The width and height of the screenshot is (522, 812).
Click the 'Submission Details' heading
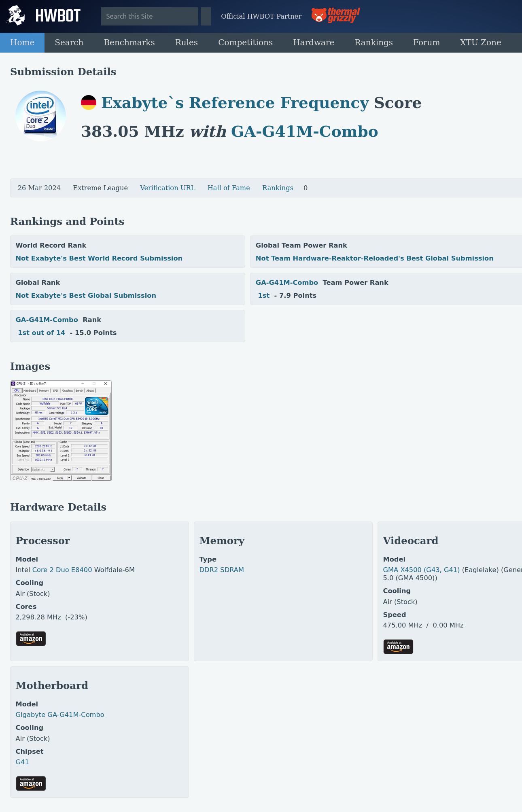(63, 72)
